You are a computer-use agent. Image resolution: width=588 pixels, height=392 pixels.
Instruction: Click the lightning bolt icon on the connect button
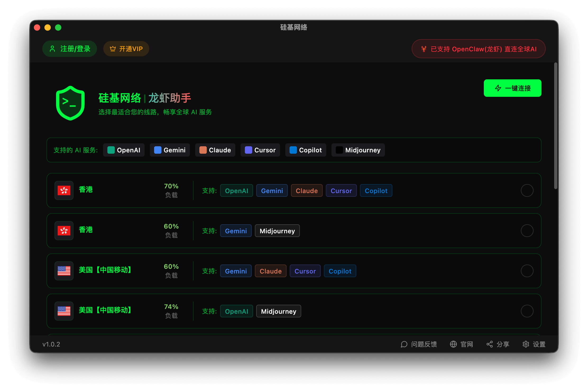498,88
